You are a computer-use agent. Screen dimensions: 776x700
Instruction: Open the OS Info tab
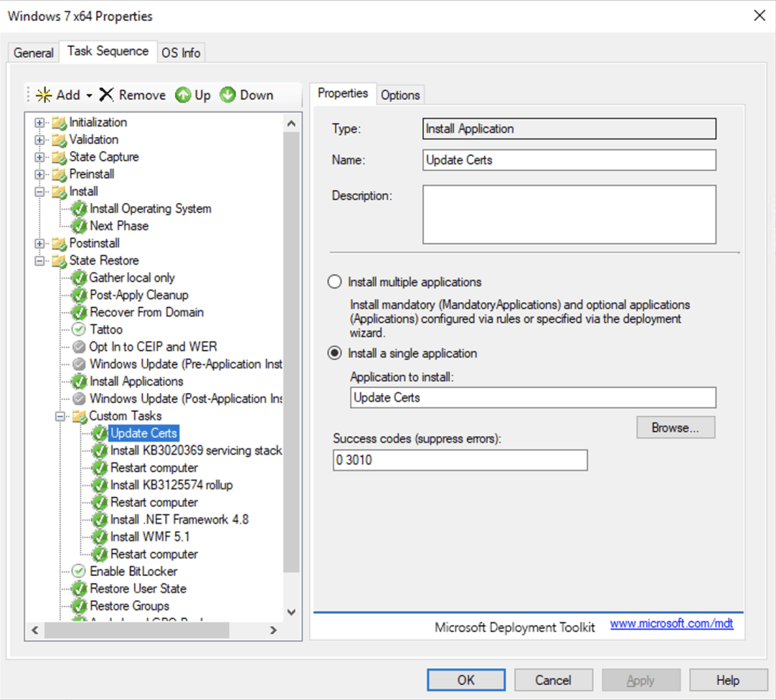pos(180,52)
